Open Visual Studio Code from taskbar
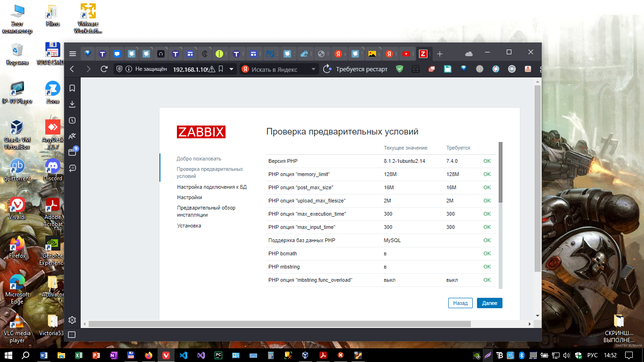644x362 pixels. (x=184, y=355)
